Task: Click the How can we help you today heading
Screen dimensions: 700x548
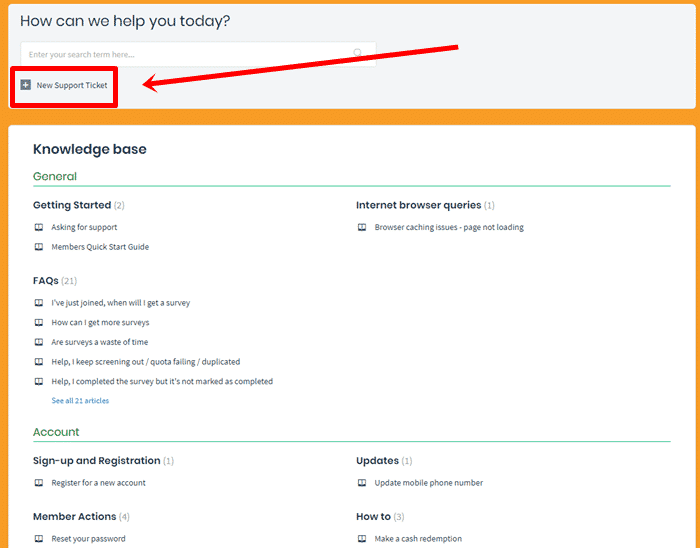Action: [x=125, y=21]
